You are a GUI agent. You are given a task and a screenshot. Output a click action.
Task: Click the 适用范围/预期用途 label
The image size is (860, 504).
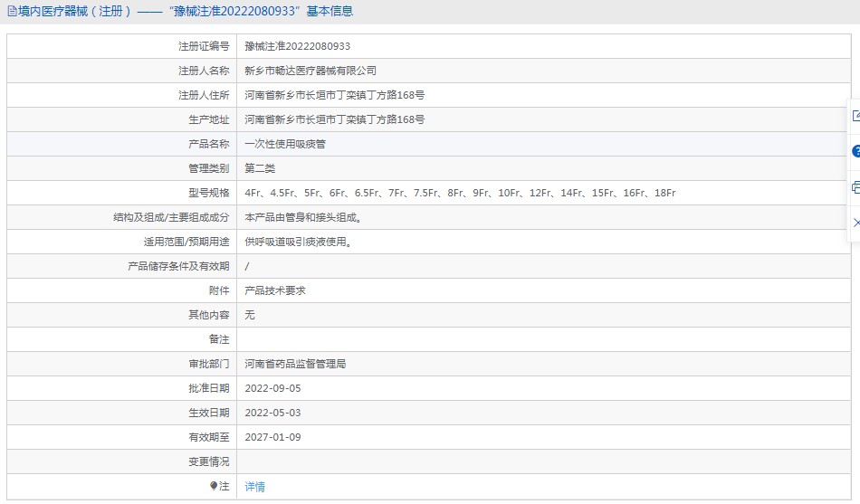pos(186,242)
